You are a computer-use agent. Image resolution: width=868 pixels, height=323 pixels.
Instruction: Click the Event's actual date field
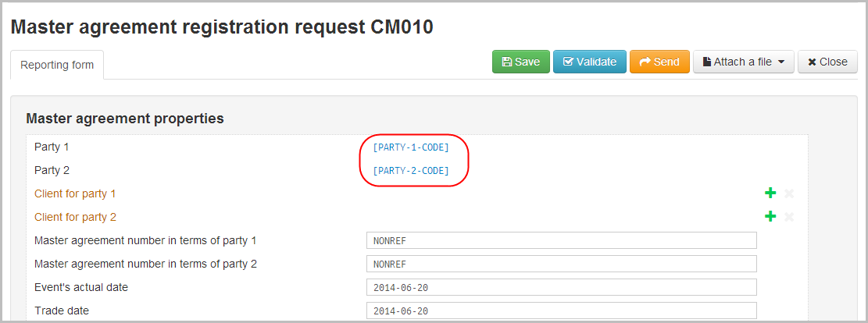(561, 287)
